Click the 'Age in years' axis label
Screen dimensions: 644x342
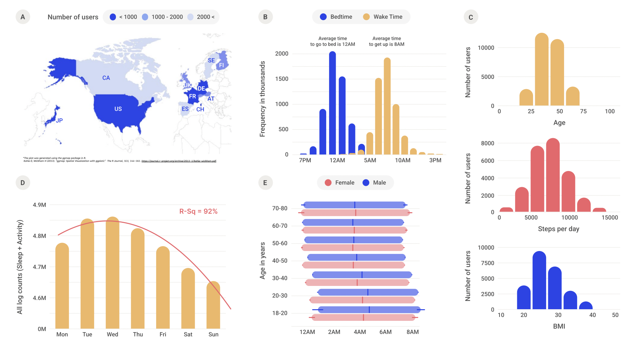[262, 261]
